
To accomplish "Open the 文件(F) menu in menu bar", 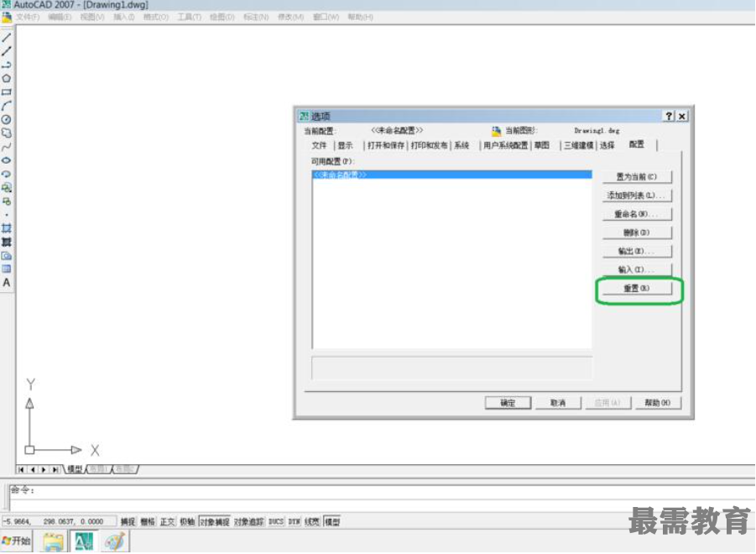I will coord(28,17).
